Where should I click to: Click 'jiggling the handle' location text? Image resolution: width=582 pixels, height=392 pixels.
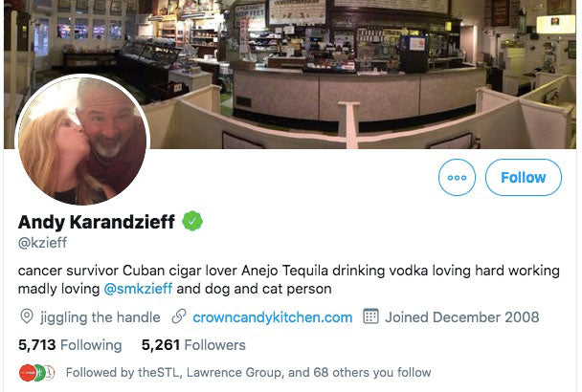[101, 317]
